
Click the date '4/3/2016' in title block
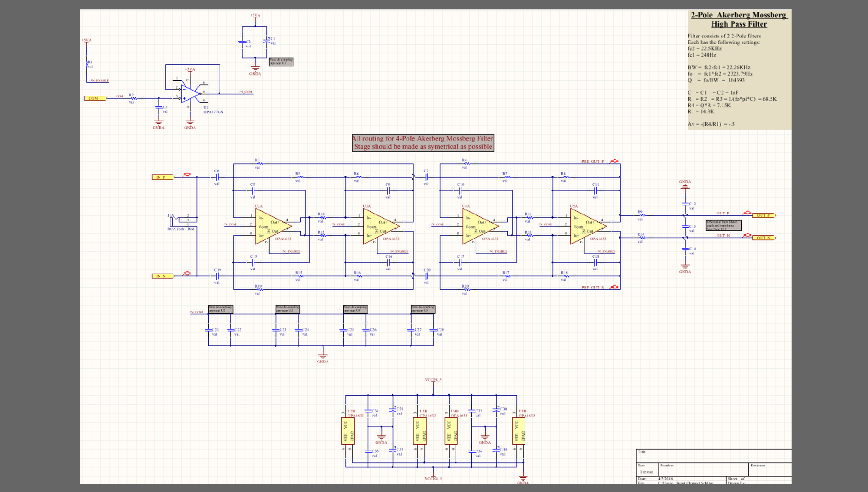point(665,479)
